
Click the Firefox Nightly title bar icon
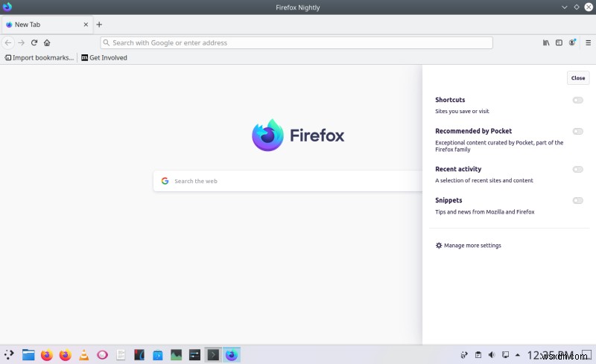(7, 7)
